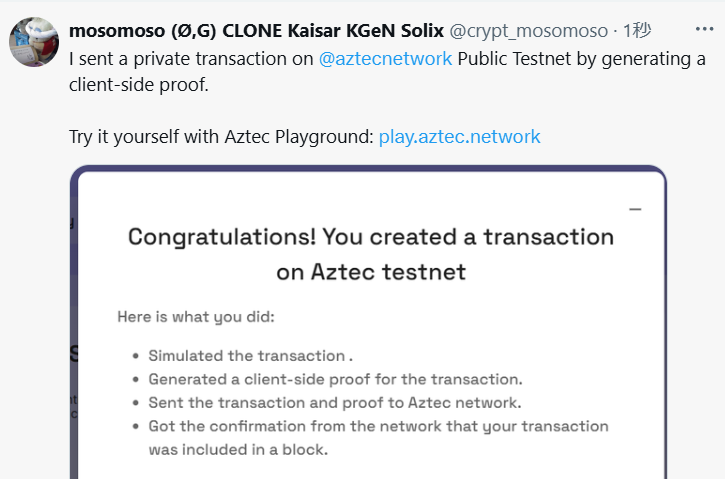Click the 'Try it yourself with Aztec Playground' text
This screenshot has width=725, height=479.
point(221,136)
